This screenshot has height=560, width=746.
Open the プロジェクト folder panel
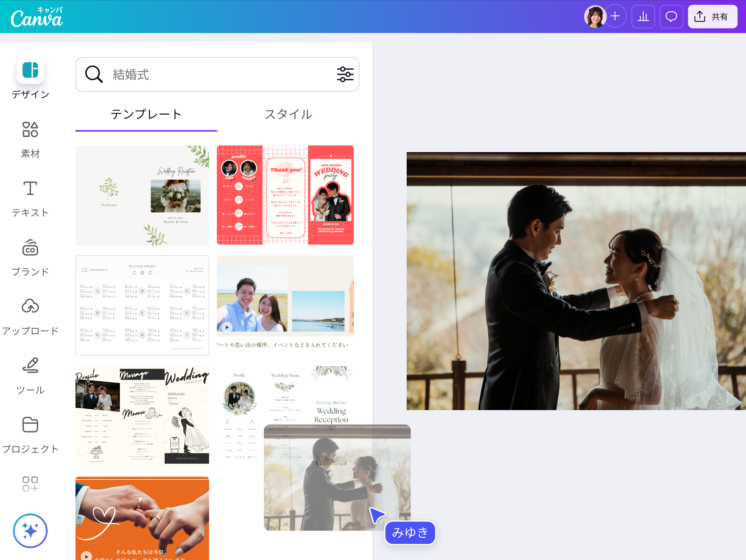(30, 435)
